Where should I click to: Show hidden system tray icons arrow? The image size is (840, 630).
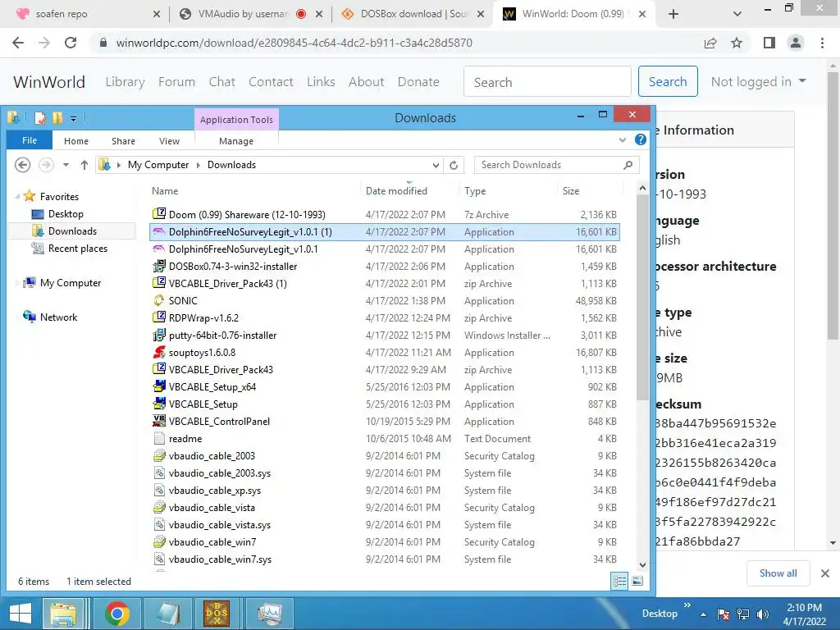click(703, 614)
